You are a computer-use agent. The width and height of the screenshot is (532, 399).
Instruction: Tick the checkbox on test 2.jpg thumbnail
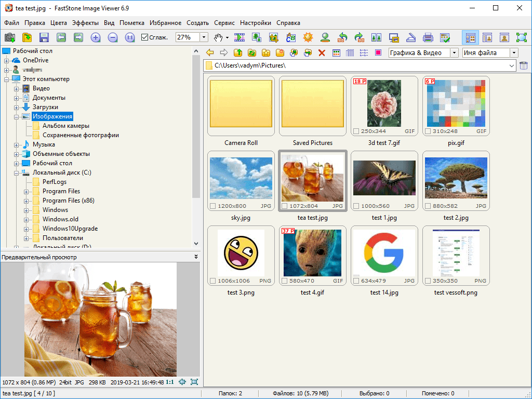428,206
